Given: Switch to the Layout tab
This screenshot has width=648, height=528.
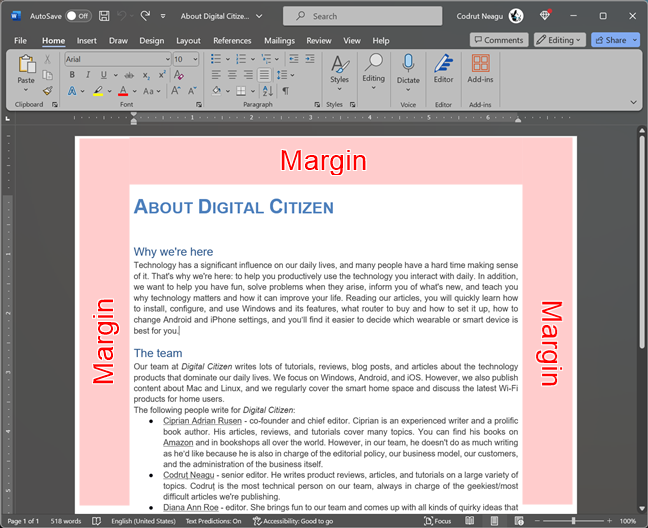Looking at the screenshot, I should tap(188, 40).
